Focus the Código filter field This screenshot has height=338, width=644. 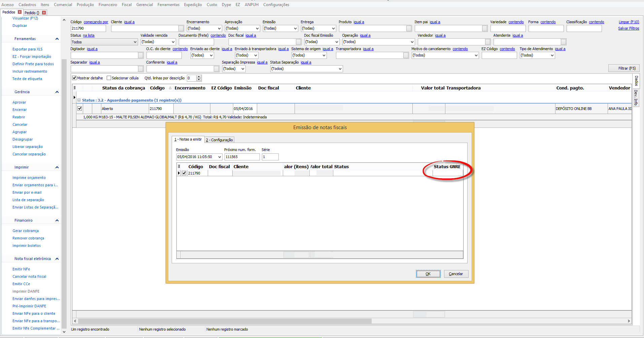pos(88,29)
